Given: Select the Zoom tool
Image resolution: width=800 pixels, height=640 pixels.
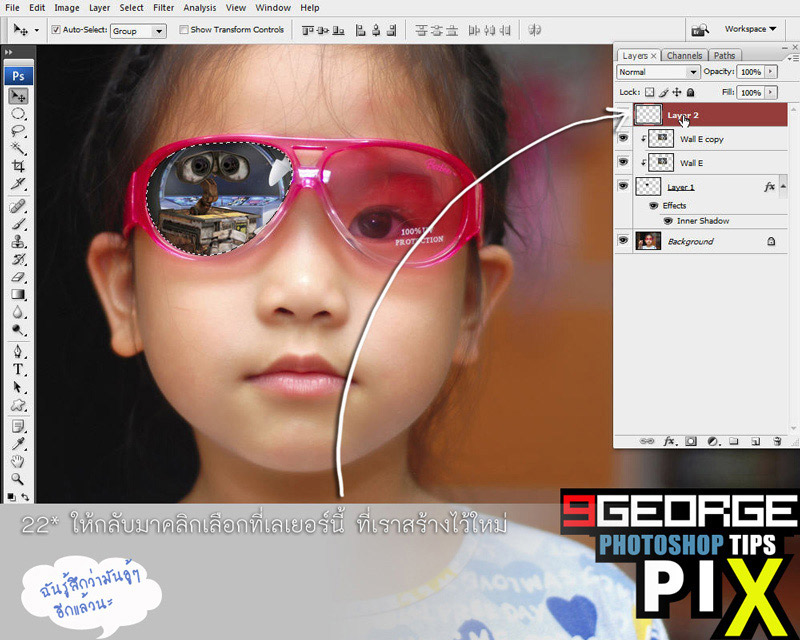Looking at the screenshot, I should [18, 479].
